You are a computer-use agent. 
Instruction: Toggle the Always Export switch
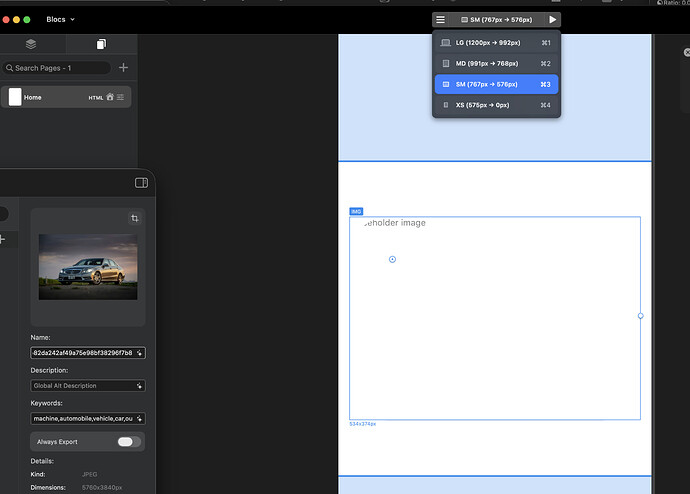click(129, 442)
